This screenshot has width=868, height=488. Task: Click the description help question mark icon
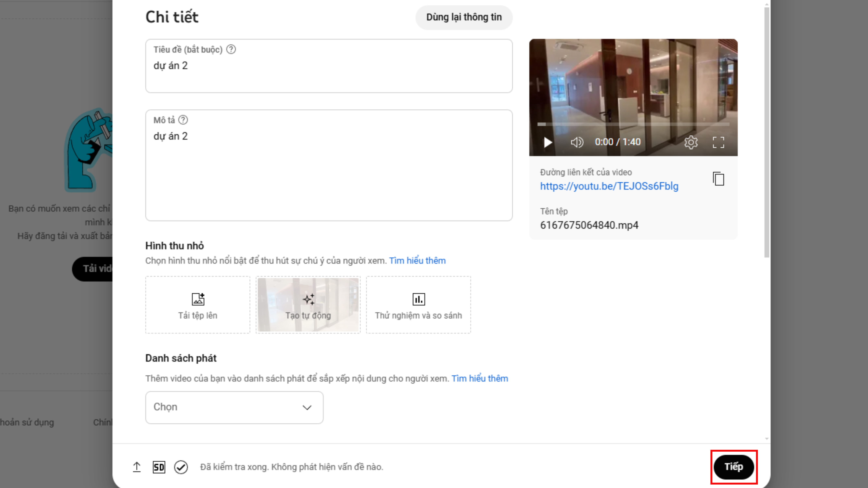tap(183, 120)
